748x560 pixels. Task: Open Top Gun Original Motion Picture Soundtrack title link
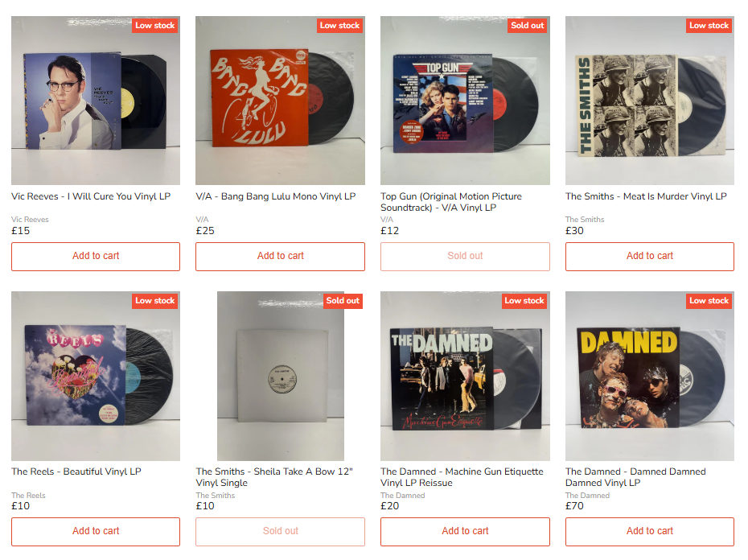click(x=450, y=202)
